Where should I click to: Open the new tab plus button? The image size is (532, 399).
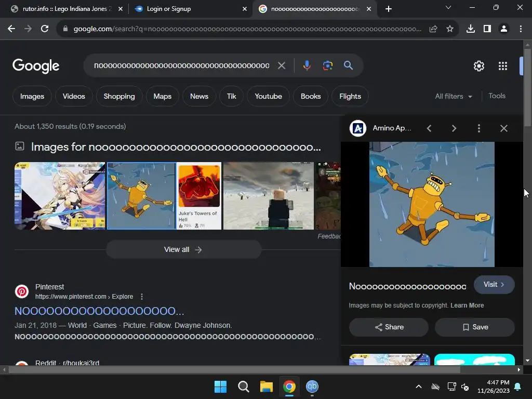click(x=389, y=9)
